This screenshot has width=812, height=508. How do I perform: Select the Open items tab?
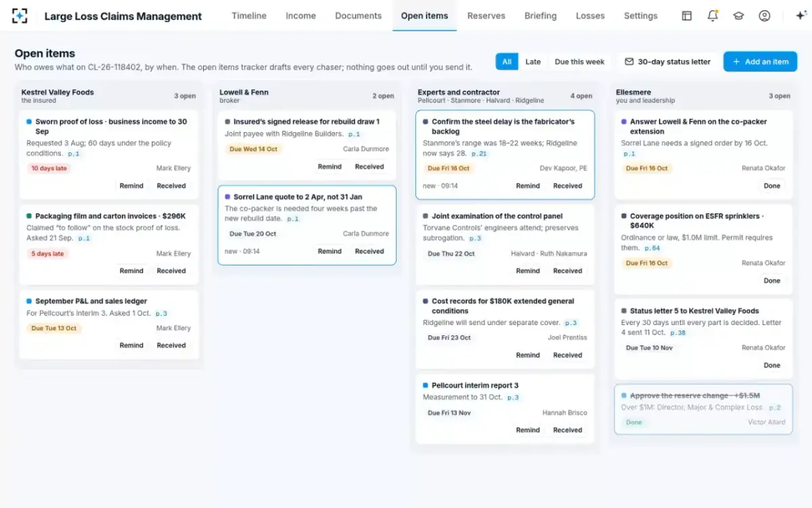424,16
